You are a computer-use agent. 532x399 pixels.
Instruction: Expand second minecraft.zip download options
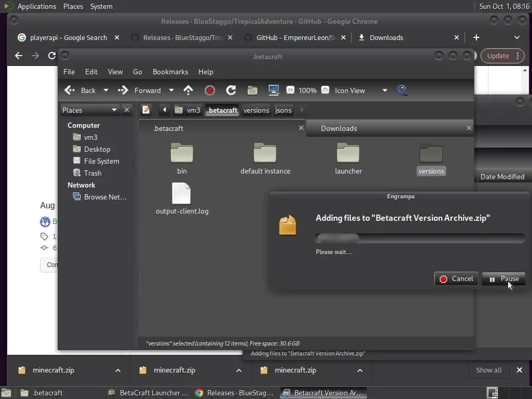pyautogui.click(x=239, y=370)
